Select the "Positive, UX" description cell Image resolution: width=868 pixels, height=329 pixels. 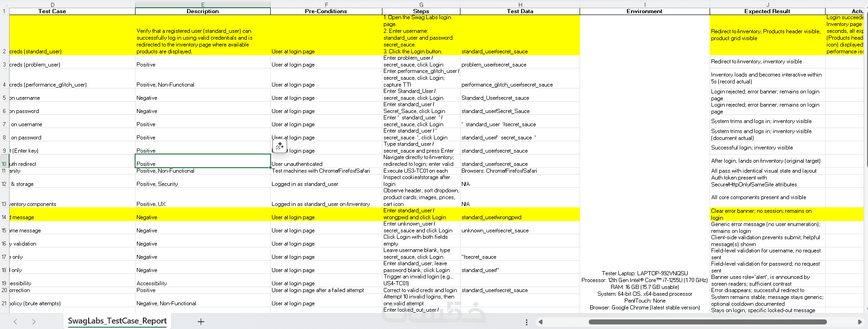pos(203,197)
